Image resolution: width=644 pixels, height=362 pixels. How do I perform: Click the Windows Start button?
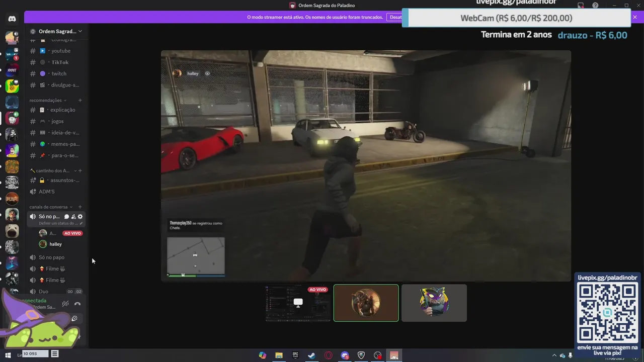click(x=8, y=355)
